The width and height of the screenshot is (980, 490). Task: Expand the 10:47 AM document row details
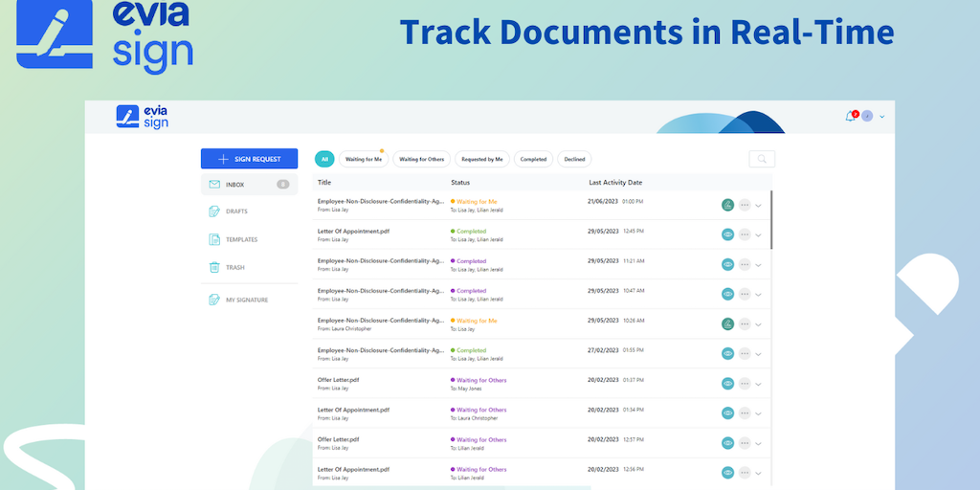click(x=759, y=295)
